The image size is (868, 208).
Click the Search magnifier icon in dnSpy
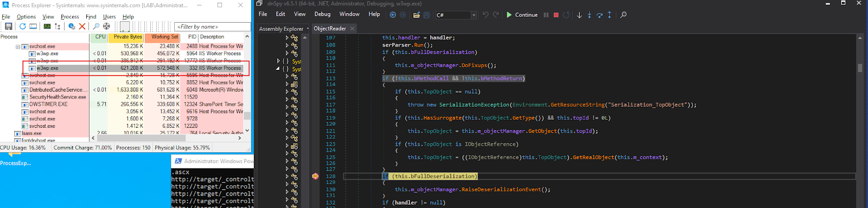pos(623,15)
